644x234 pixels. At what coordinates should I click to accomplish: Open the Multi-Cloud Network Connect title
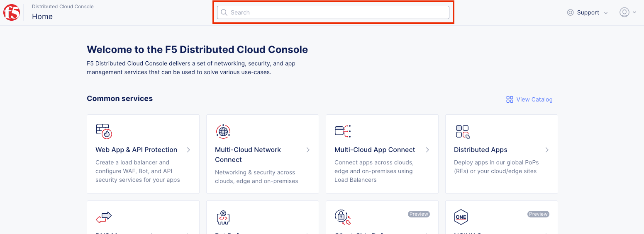tap(248, 154)
